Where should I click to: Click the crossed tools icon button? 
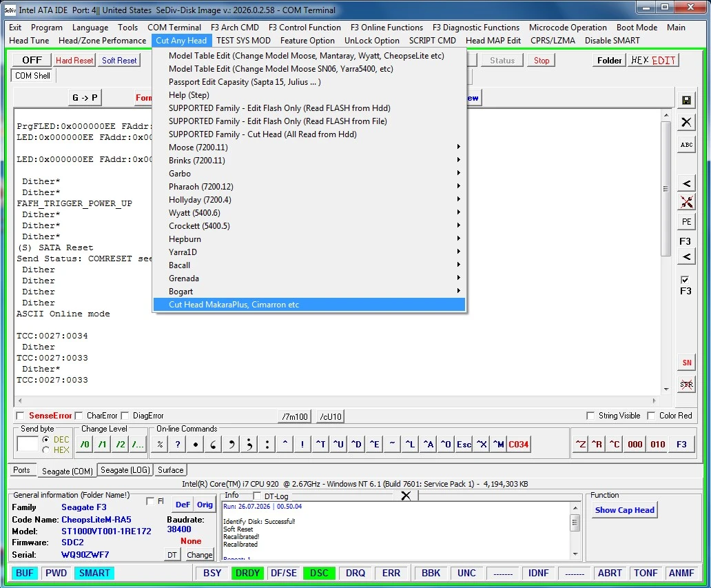pyautogui.click(x=686, y=202)
